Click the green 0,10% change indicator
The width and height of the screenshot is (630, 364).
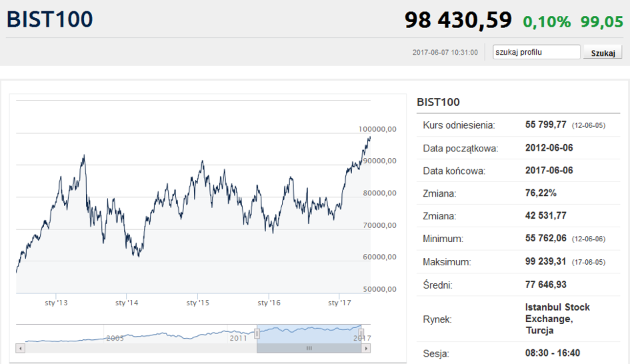tap(547, 22)
